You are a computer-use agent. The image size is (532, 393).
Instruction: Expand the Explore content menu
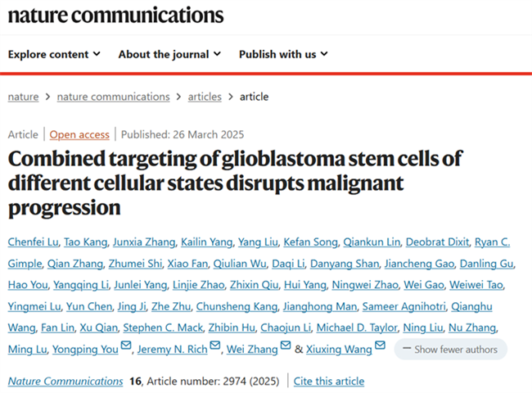[x=54, y=54]
